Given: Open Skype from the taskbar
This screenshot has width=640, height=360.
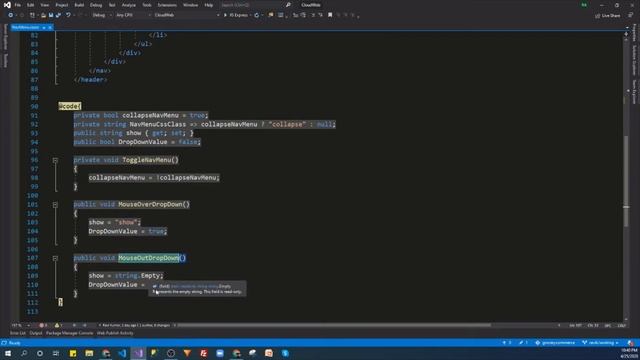Looking at the screenshot, I should coord(285,353).
